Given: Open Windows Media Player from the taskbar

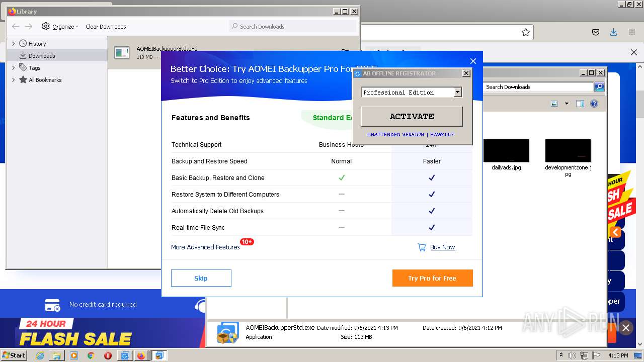Looking at the screenshot, I should pos(74,355).
